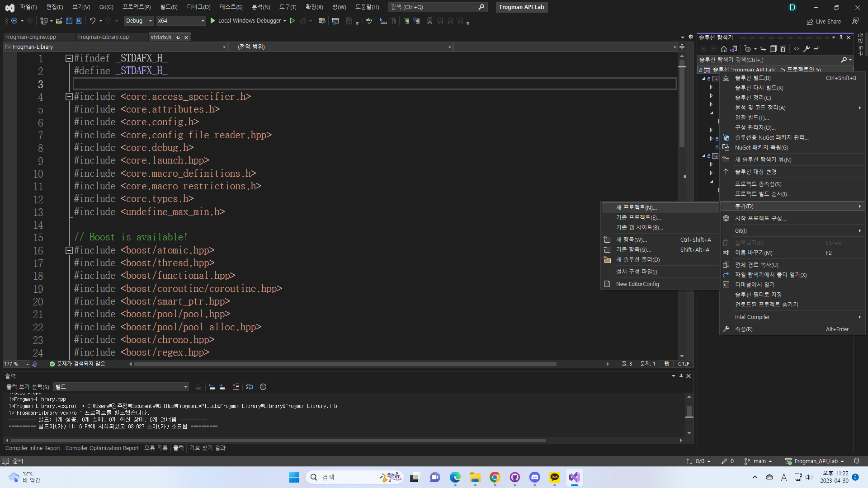Click the Undo arrow icon
This screenshot has width=868, height=488.
point(92,21)
